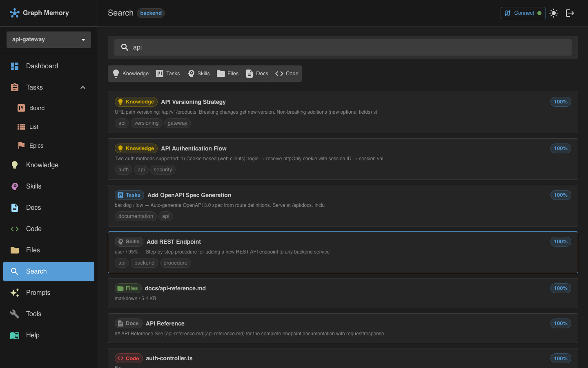Toggle the Docs search filter
Image resolution: width=588 pixels, height=368 pixels.
click(x=257, y=74)
